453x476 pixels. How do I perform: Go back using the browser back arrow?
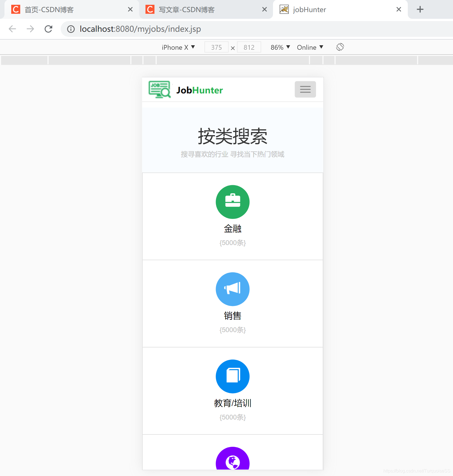coord(12,29)
